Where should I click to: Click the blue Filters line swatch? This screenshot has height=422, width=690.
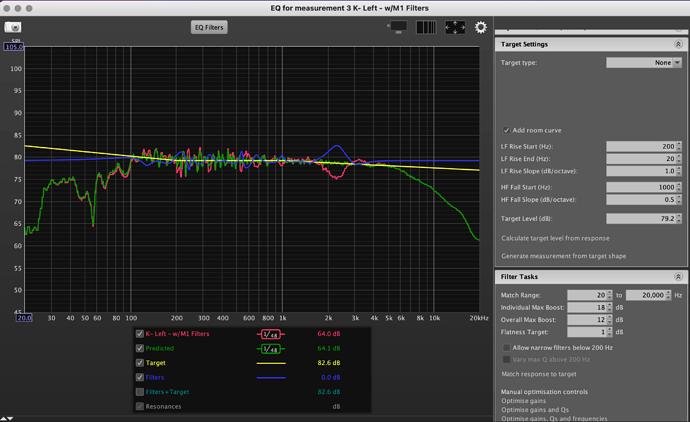coord(271,378)
